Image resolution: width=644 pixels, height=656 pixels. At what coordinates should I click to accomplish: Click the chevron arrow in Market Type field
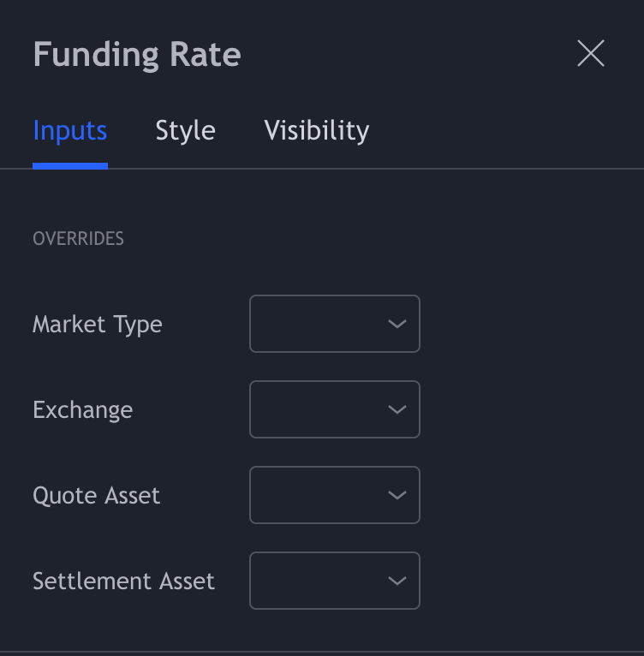397,324
